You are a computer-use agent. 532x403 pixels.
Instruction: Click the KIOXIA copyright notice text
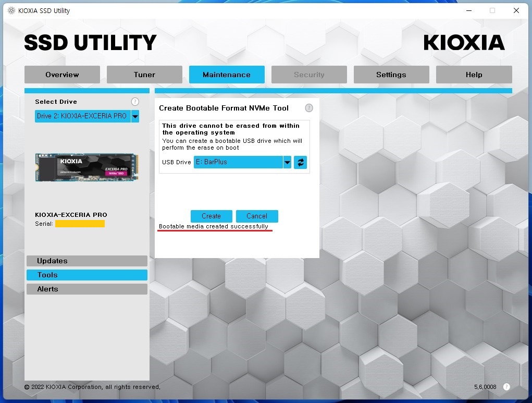[92, 387]
